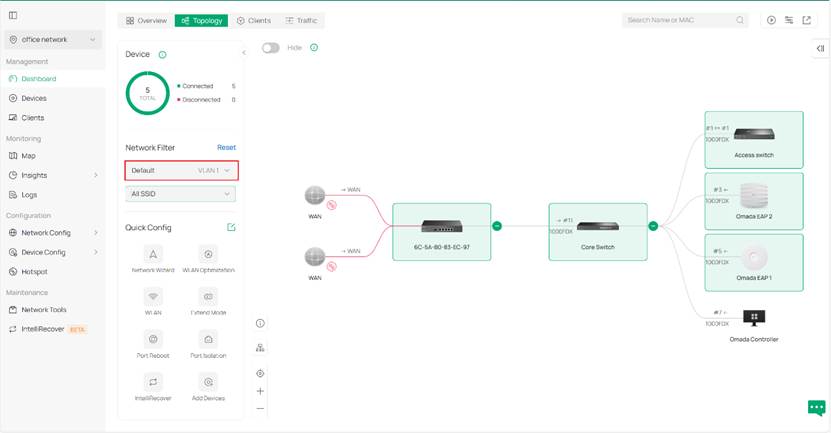This screenshot has height=433, width=831.
Task: Switch to the Clients tab
Action: click(254, 20)
